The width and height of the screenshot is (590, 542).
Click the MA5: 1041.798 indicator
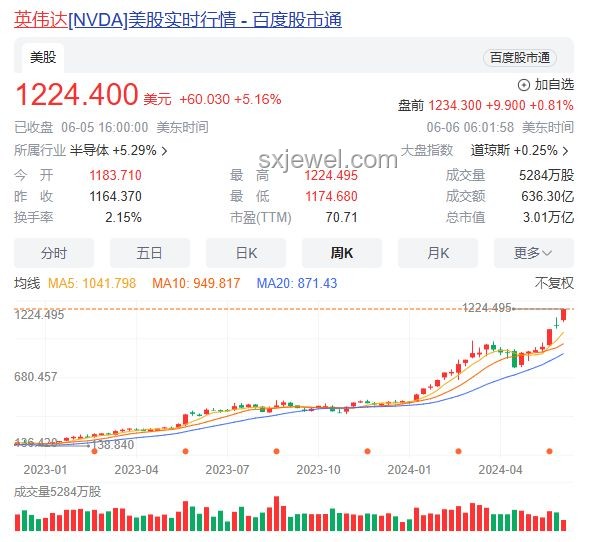point(92,283)
